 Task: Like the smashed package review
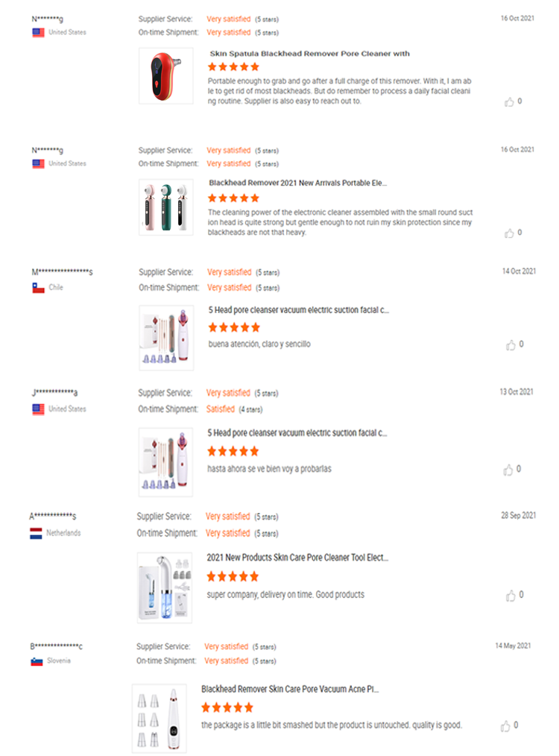pyautogui.click(x=506, y=726)
